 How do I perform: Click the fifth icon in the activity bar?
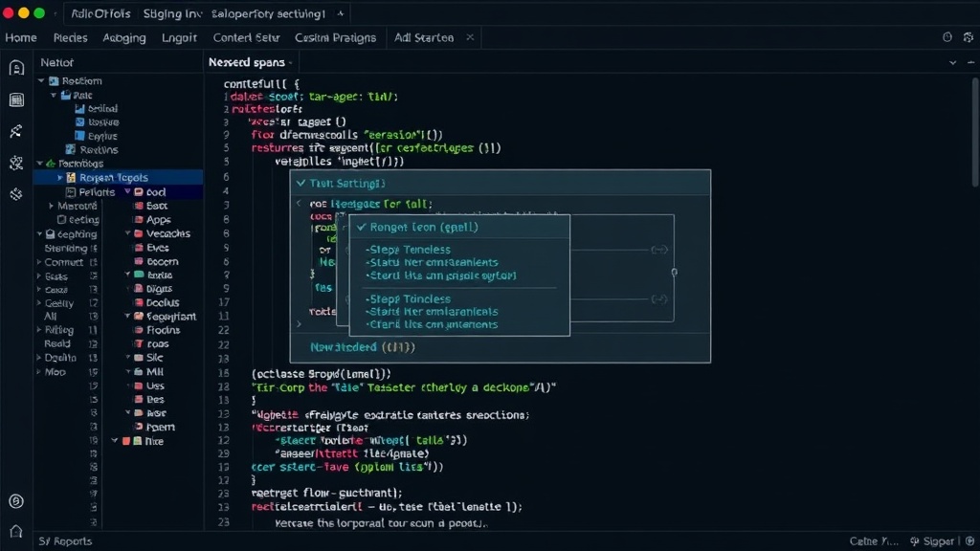pos(16,194)
